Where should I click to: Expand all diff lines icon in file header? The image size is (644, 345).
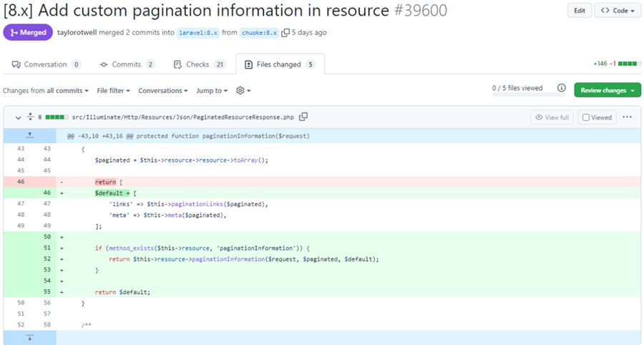pos(30,117)
